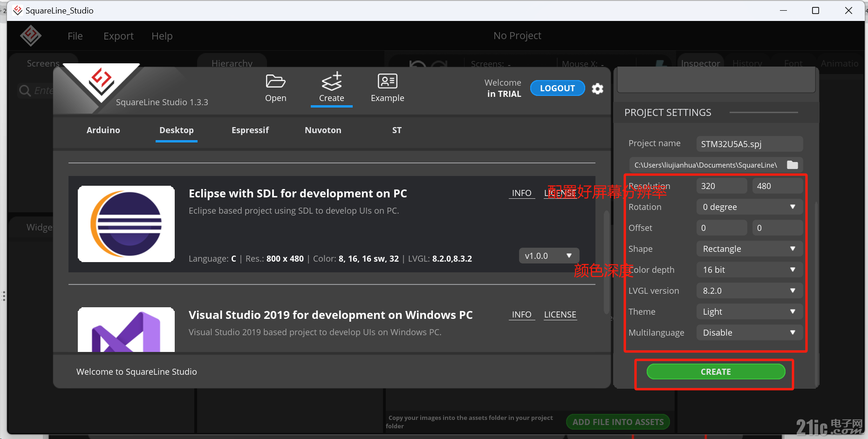Open the Theme dropdown
The image size is (868, 439).
[x=749, y=311]
